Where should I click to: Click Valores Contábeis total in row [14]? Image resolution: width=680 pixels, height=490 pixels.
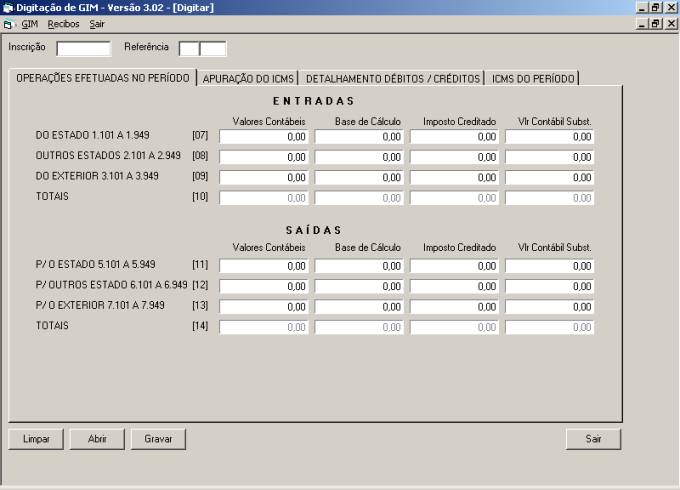click(264, 327)
